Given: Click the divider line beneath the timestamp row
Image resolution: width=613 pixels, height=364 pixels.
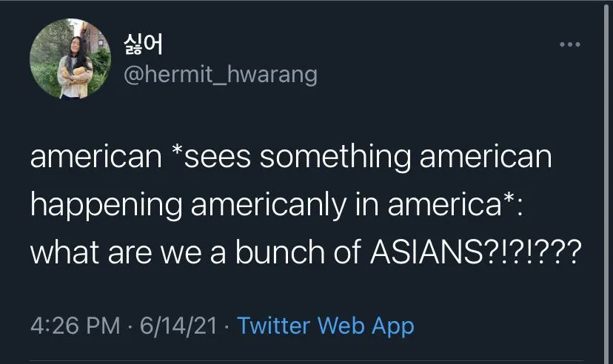Looking at the screenshot, I should pos(306,362).
